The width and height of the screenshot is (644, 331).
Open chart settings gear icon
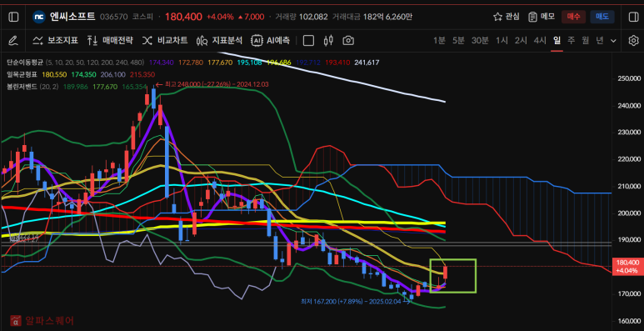[633, 40]
